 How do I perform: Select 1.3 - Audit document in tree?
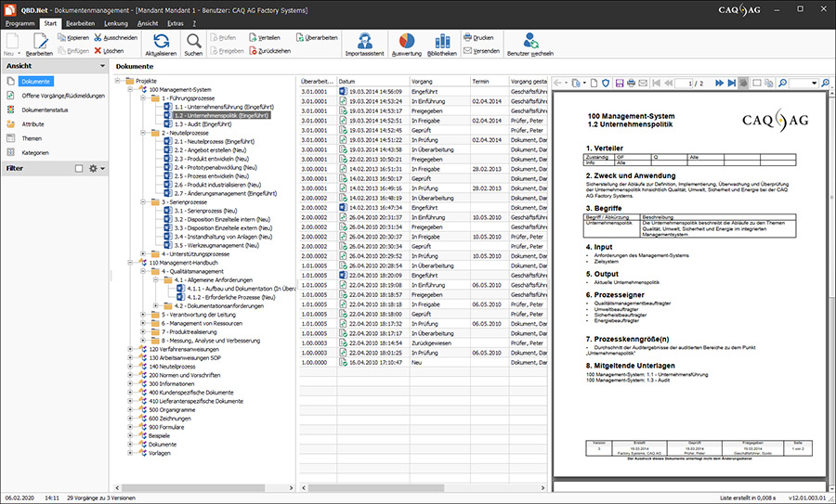pos(202,123)
